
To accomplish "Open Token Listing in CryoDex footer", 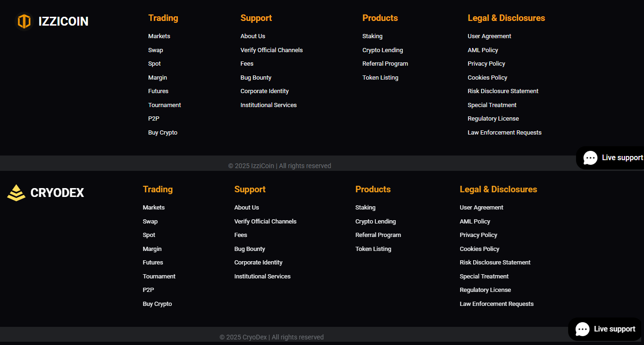I will click(373, 249).
